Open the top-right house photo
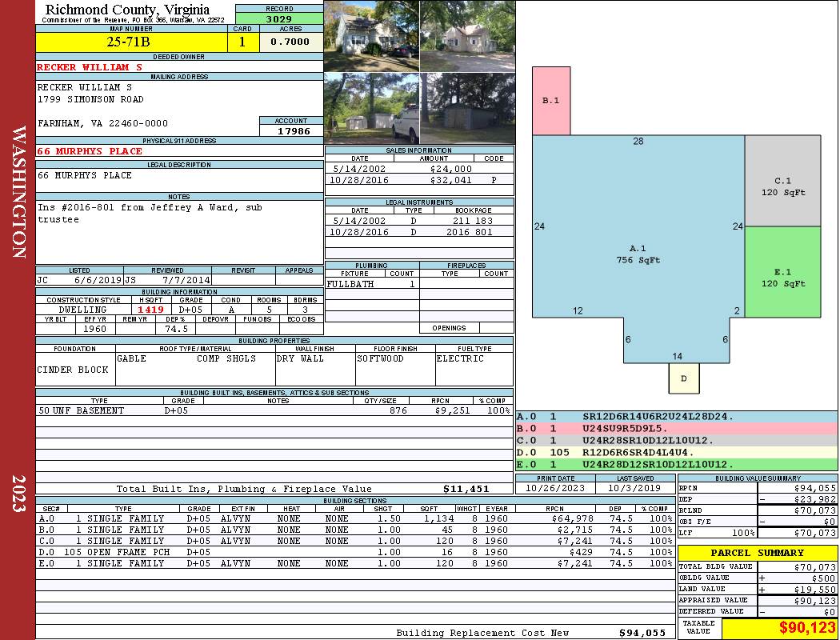 tap(466, 36)
